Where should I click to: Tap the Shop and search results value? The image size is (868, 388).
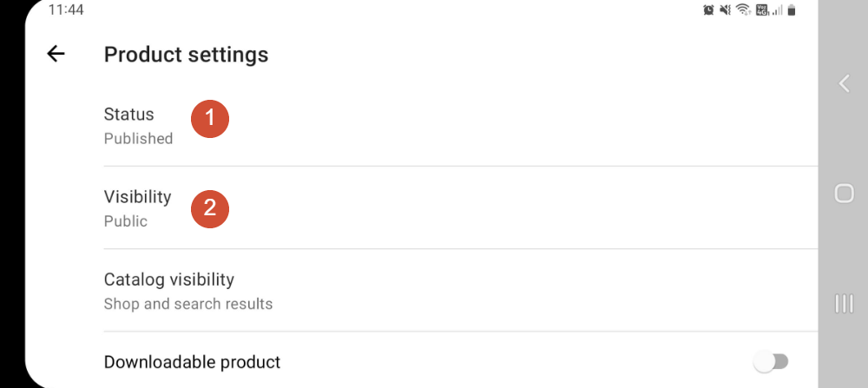tap(187, 304)
